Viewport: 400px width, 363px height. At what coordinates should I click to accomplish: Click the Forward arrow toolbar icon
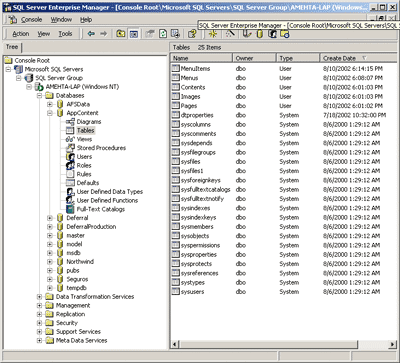pyautogui.click(x=104, y=34)
